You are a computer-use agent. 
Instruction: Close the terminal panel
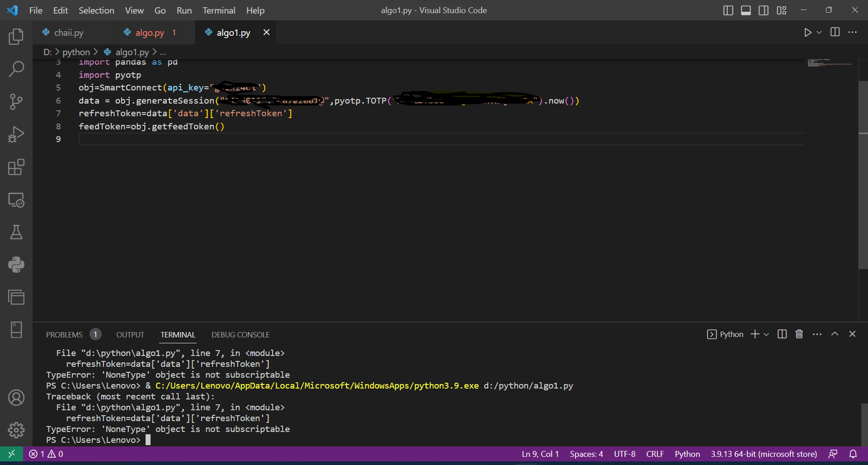click(852, 334)
